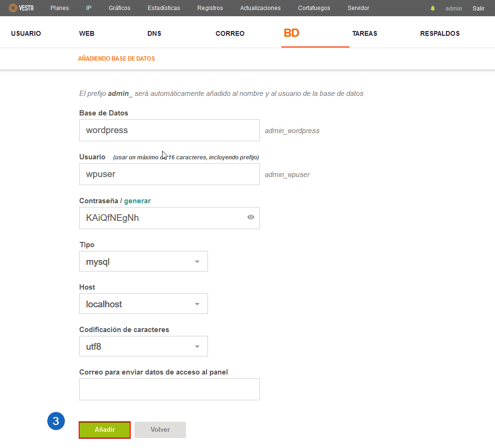Switch to the WEB tab
Screen dimensions: 495x448
87,33
